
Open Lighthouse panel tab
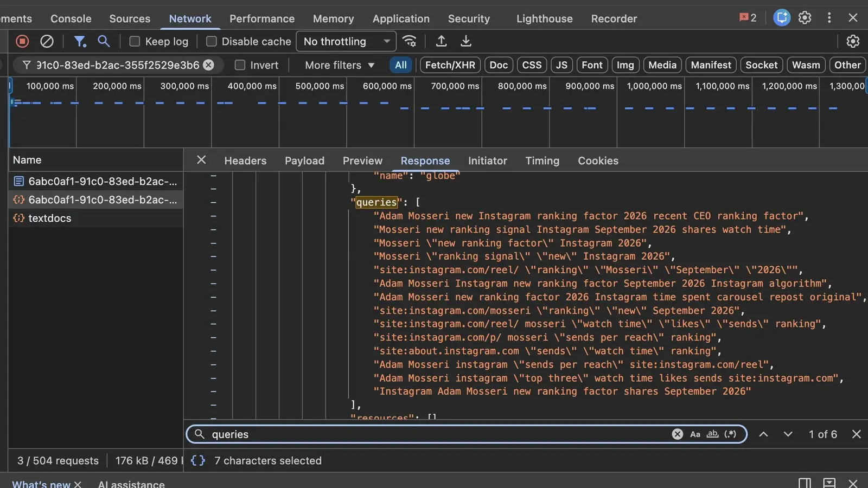click(544, 18)
